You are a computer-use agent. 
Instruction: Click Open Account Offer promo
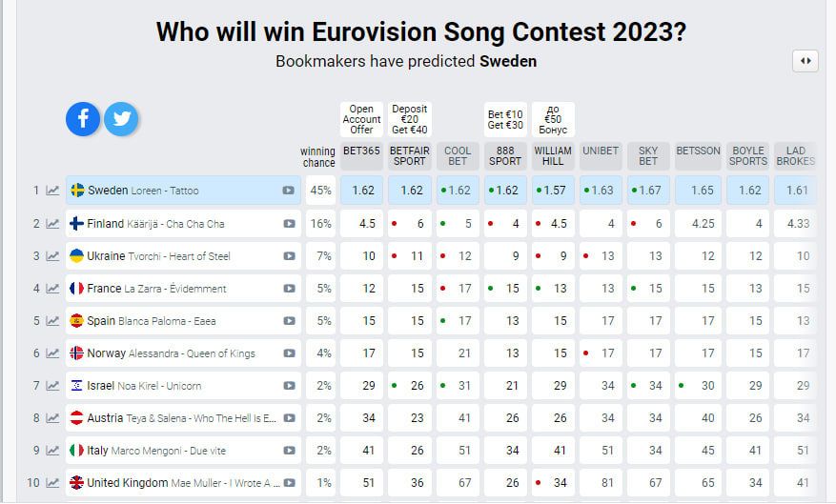point(362,119)
